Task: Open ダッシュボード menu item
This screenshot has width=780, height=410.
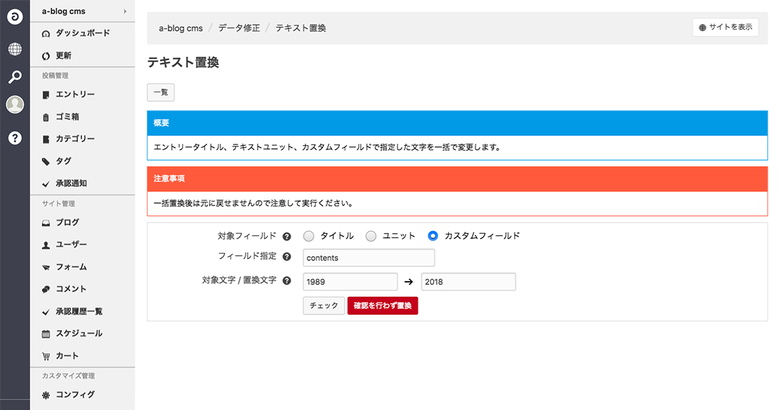Action: click(83, 33)
